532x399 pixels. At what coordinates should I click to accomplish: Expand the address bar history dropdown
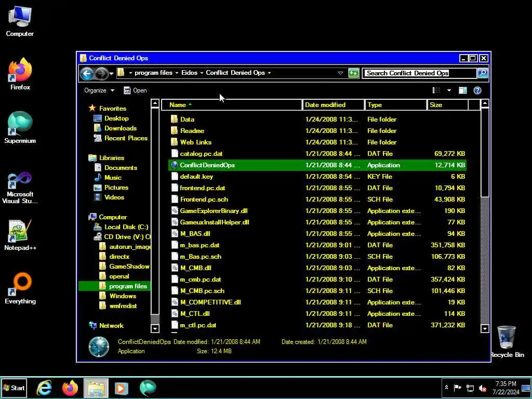pos(341,73)
